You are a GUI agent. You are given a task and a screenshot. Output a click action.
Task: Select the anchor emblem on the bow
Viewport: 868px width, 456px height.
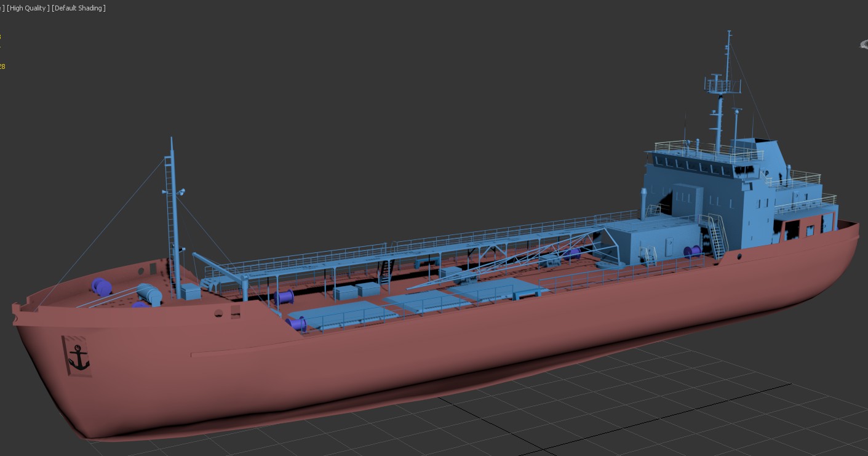(78, 357)
